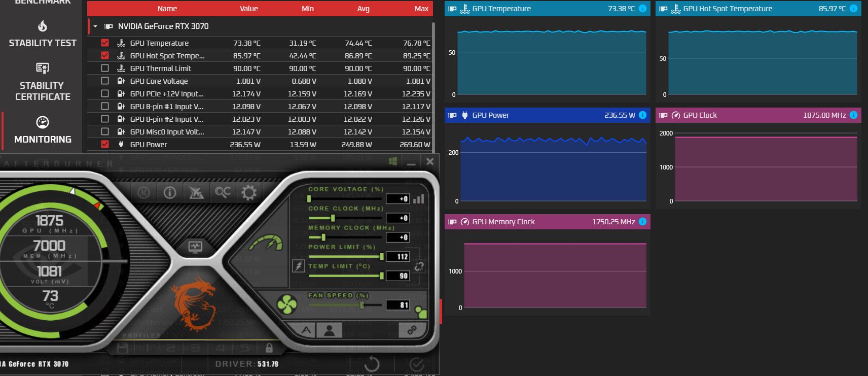
Task: Open info for GPU Hot Spot Temperature graph
Action: 853,9
